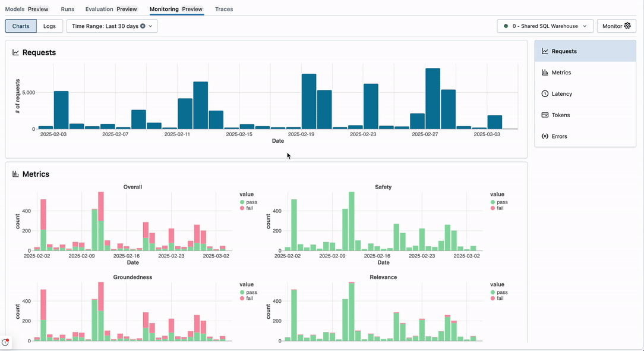Click the 2025-02-09 label under Overall chart
The height and width of the screenshot is (351, 644).
pyautogui.click(x=82, y=256)
